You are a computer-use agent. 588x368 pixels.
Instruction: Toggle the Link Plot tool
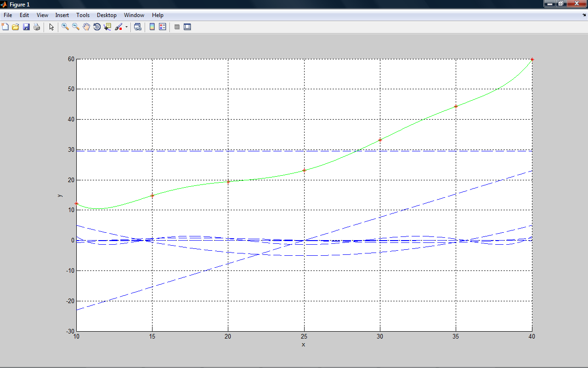(x=137, y=27)
